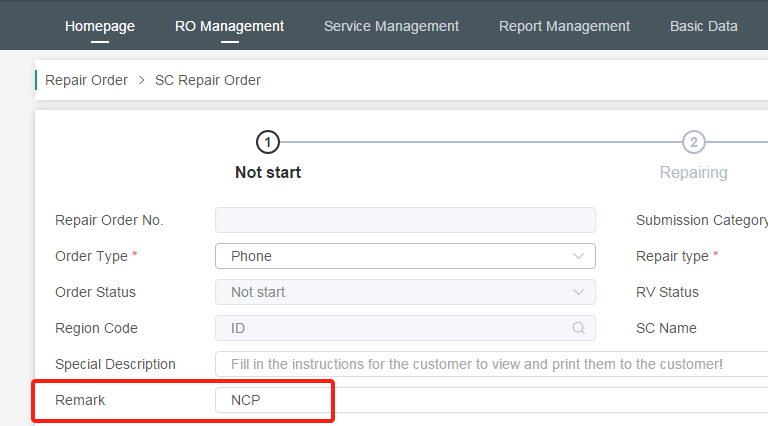Click the Repair Order No. field
Viewport: 768px width, 426px height.
pyautogui.click(x=405, y=220)
